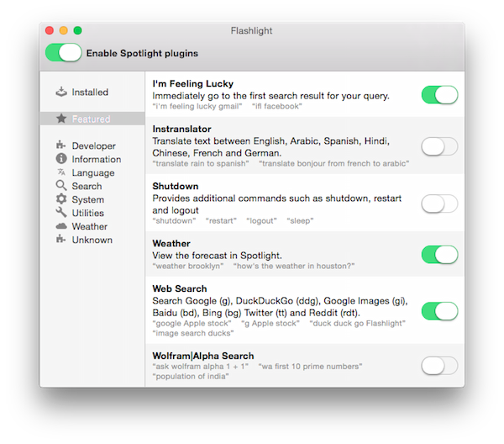Click example "duck duck go Flashlight"
Image resolution: width=504 pixels, height=444 pixels.
pyautogui.click(x=357, y=323)
